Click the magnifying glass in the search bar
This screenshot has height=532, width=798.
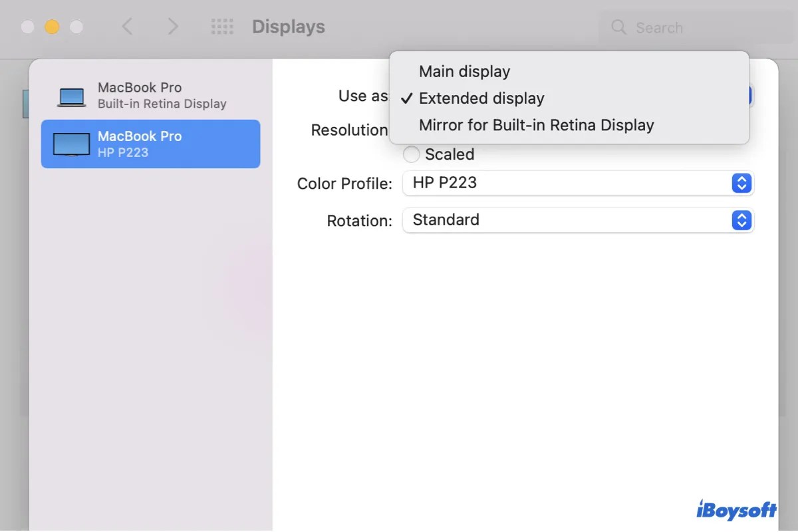pyautogui.click(x=618, y=28)
